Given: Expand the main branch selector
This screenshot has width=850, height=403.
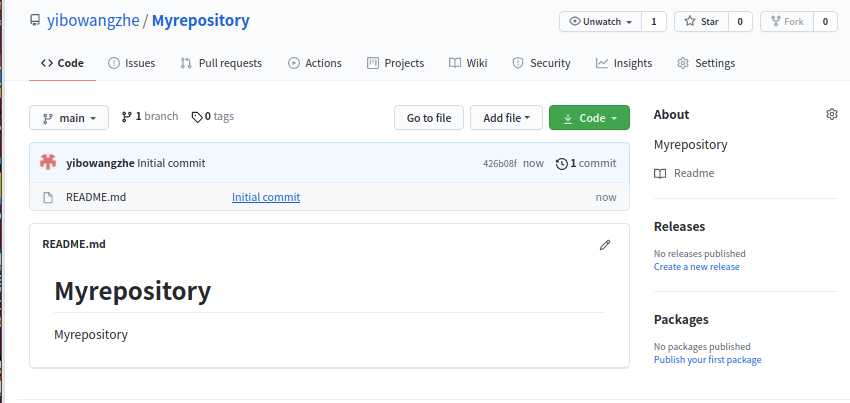Looking at the screenshot, I should (x=69, y=118).
